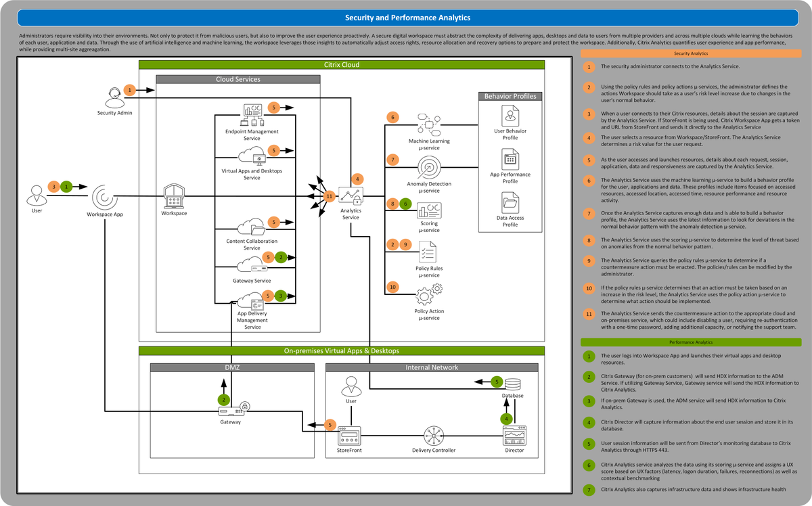The height and width of the screenshot is (506, 812).
Task: Click legend text 'The Analytics Service queries the policy rules µ-service'
Action: 694,267
